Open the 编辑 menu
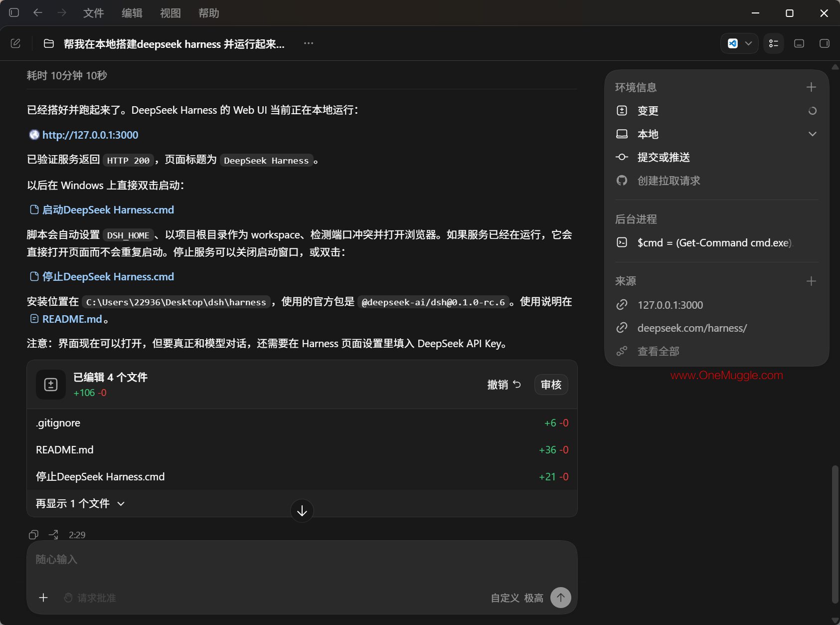 tap(132, 13)
